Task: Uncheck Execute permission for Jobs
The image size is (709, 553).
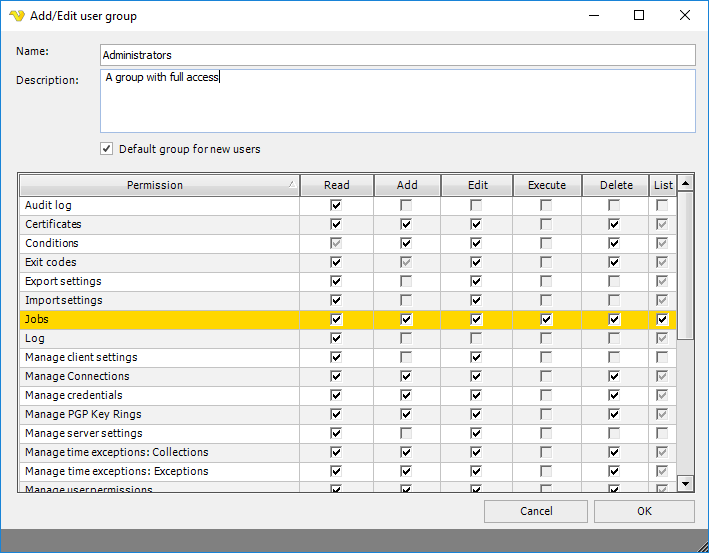Action: coord(546,320)
